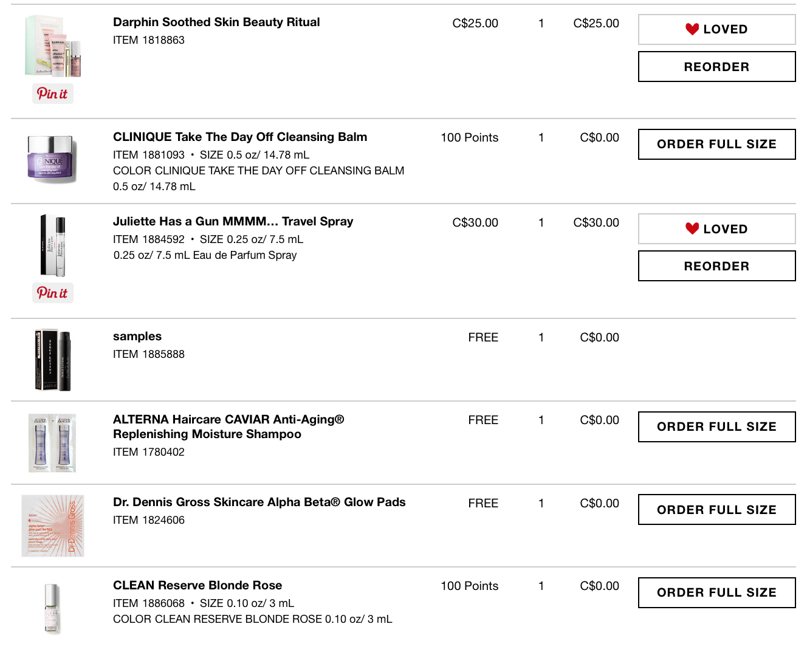Reorder the Darphin Soothed Skin Beauty Ritual
807x672 pixels.
coord(716,67)
